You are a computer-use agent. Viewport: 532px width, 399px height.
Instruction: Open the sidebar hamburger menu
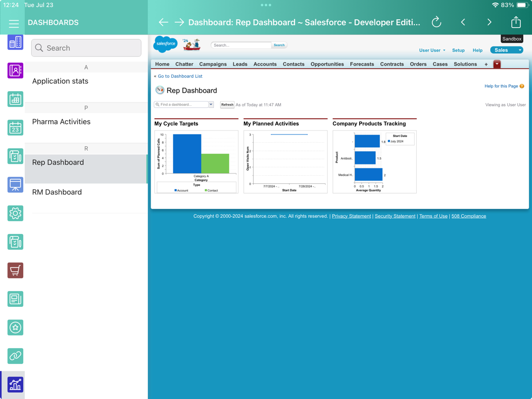(x=13, y=24)
